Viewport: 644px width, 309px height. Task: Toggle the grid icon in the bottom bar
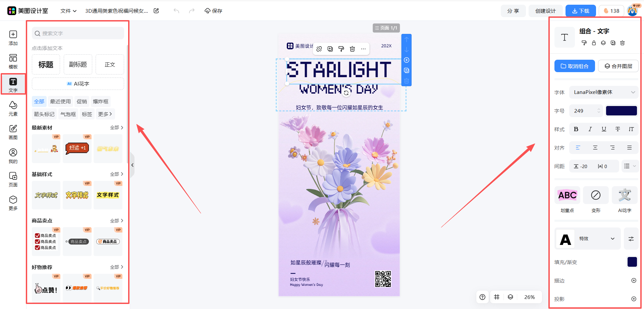pyautogui.click(x=497, y=297)
